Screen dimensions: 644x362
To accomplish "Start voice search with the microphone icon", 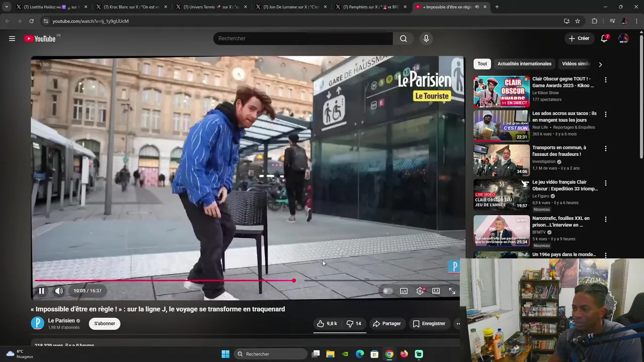I will pos(426,39).
